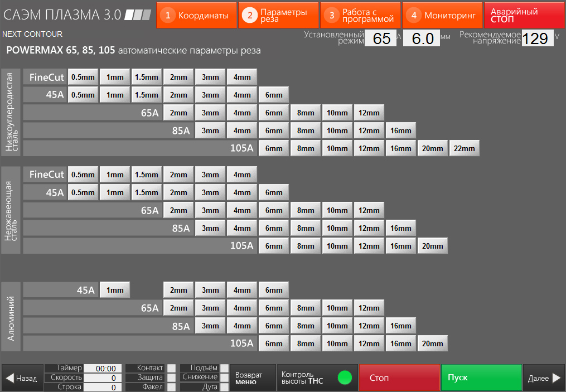The image size is (566, 392).
Task: Click the Низкоуглеродистая сталь material label
Action: click(x=11, y=112)
